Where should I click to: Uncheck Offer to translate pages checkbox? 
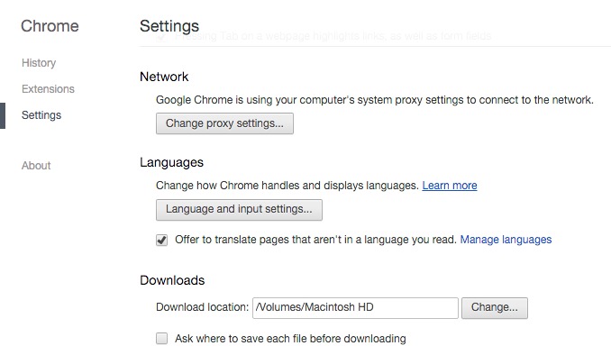click(161, 240)
